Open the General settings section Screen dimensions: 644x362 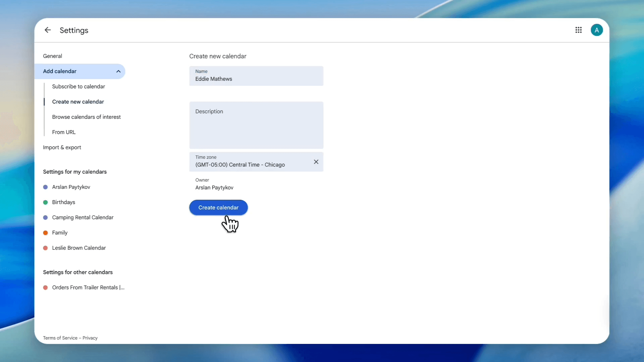coord(52,56)
